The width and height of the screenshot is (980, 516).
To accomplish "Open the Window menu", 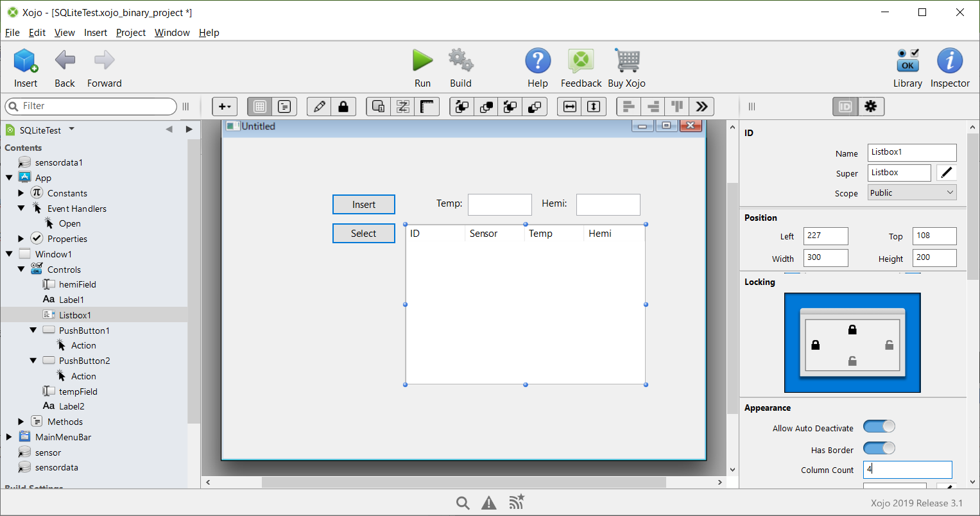I will (x=172, y=32).
